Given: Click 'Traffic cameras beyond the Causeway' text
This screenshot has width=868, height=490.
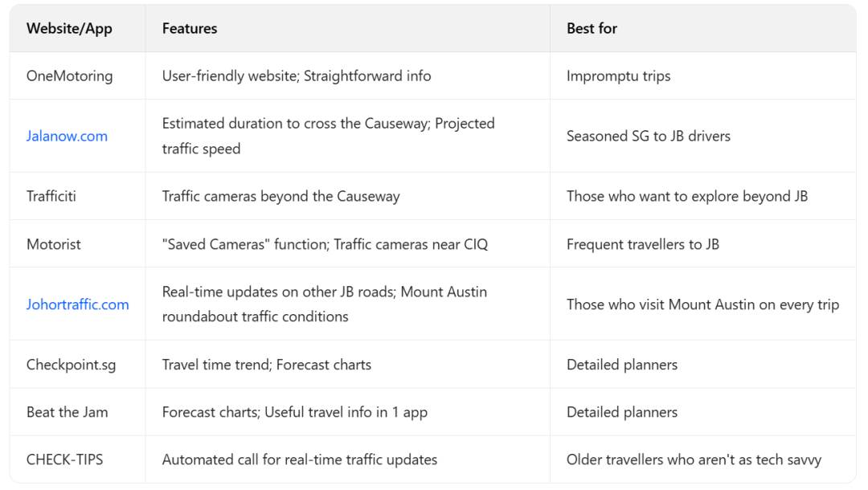Looking at the screenshot, I should 280,196.
